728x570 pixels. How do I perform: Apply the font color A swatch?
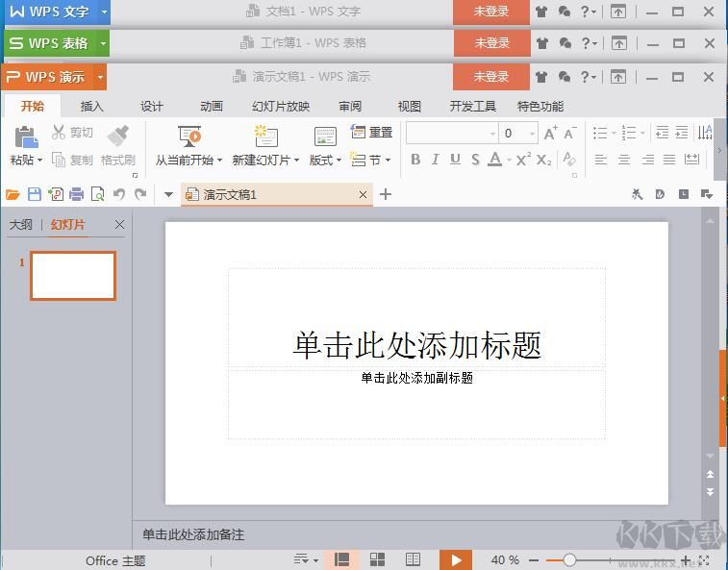[x=495, y=160]
